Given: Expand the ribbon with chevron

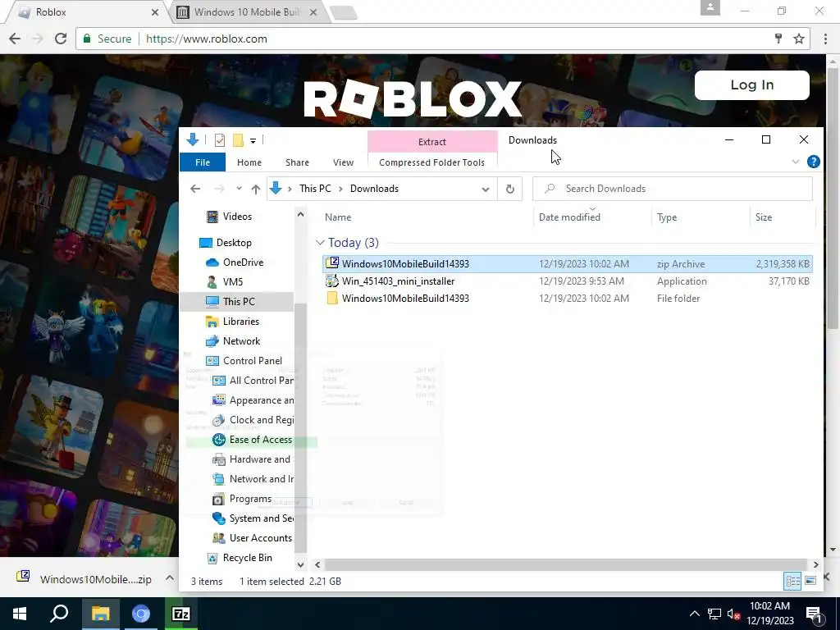Looking at the screenshot, I should tap(796, 162).
